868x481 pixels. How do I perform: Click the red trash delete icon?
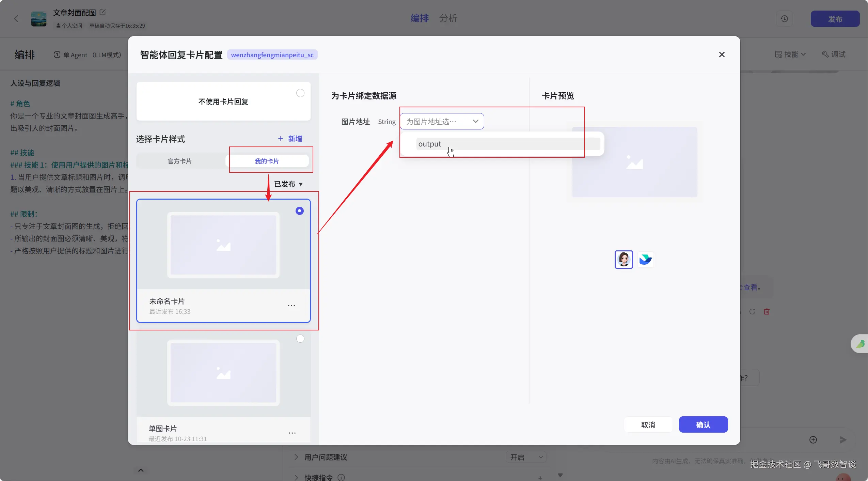(x=767, y=311)
